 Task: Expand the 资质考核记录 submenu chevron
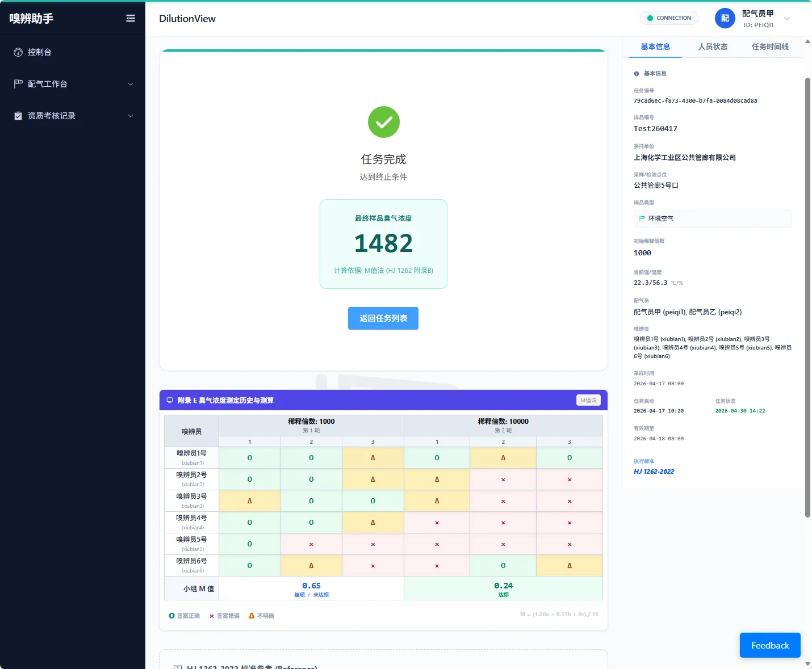131,116
